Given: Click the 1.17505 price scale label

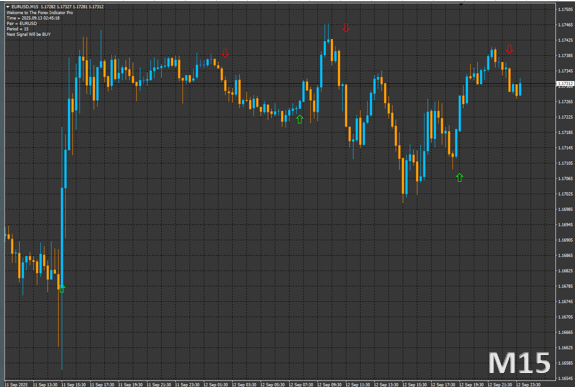Looking at the screenshot, I should (x=565, y=10).
